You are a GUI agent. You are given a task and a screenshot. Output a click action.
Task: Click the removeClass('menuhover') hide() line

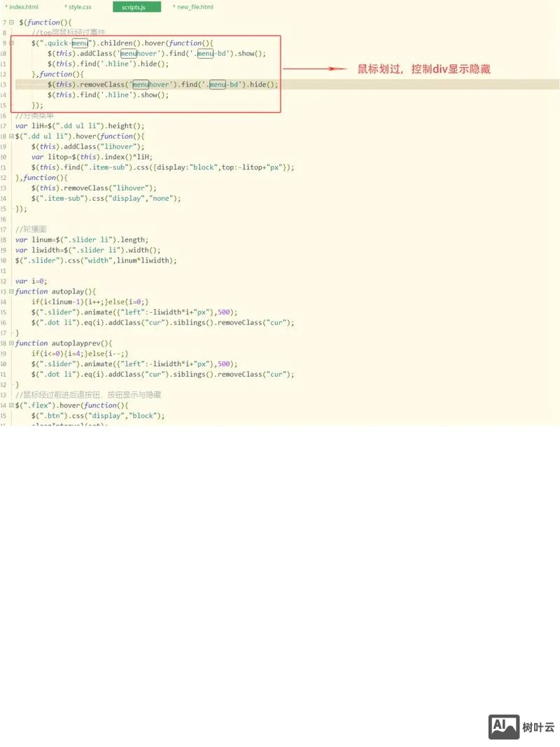pos(162,84)
